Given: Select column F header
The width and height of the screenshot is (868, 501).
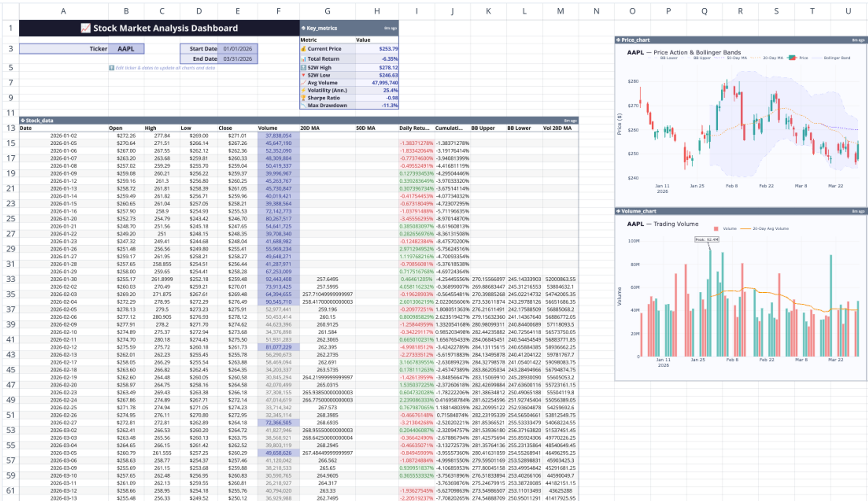Looking at the screenshot, I should (x=278, y=11).
